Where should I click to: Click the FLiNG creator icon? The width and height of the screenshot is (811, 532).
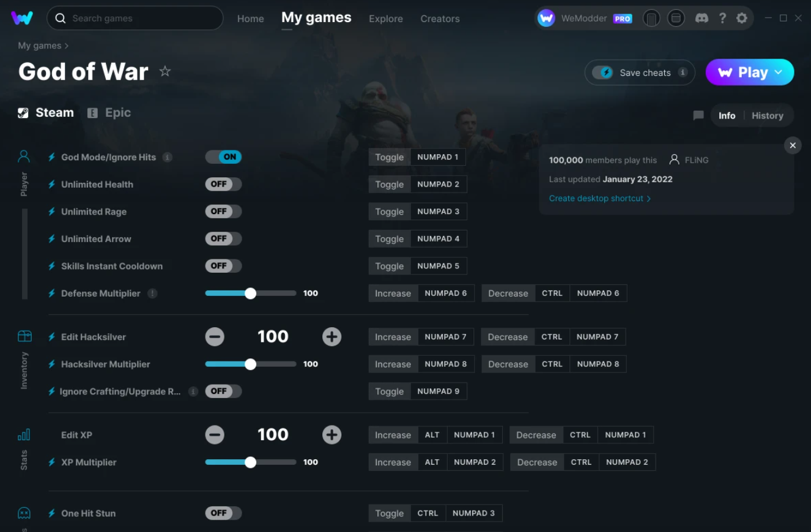[x=674, y=160]
